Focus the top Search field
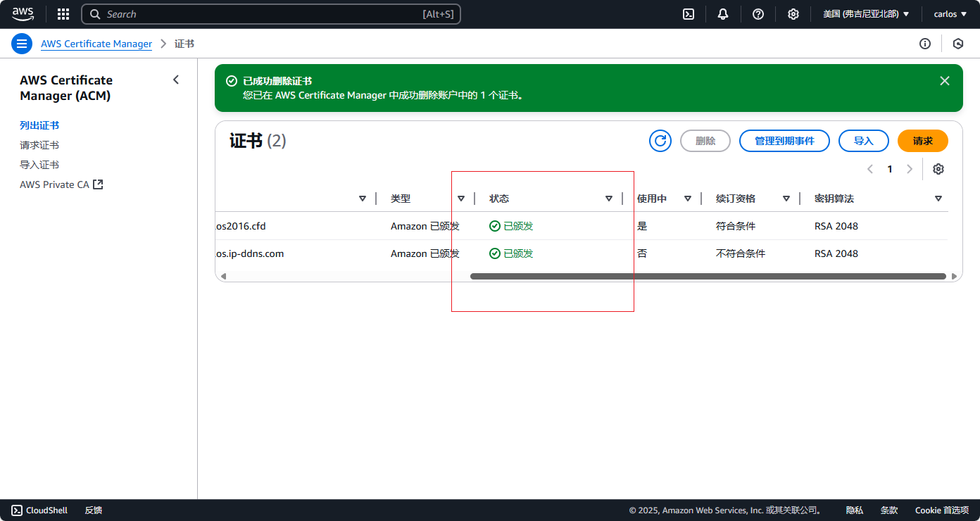 [x=271, y=14]
